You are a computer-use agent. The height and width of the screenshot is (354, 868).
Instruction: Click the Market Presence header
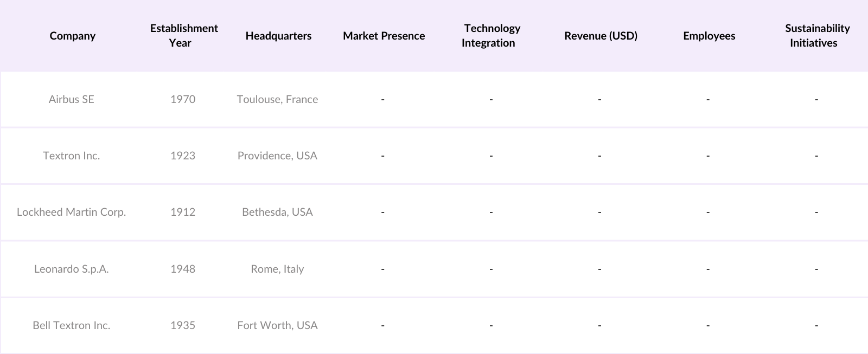coord(384,36)
